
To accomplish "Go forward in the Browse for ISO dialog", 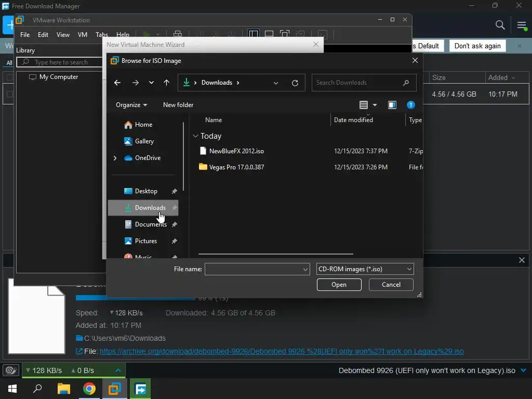I will point(136,83).
